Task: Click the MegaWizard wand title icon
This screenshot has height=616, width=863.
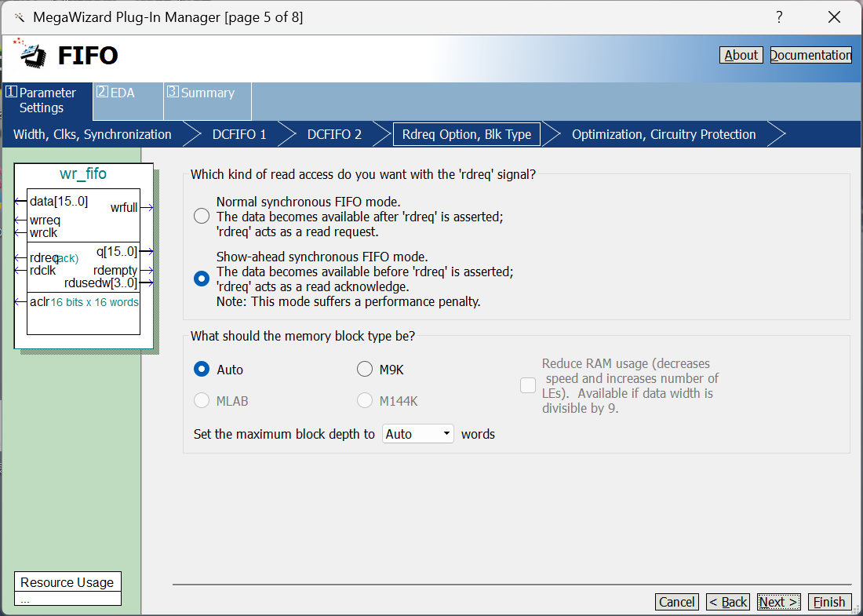Action: coord(20,17)
